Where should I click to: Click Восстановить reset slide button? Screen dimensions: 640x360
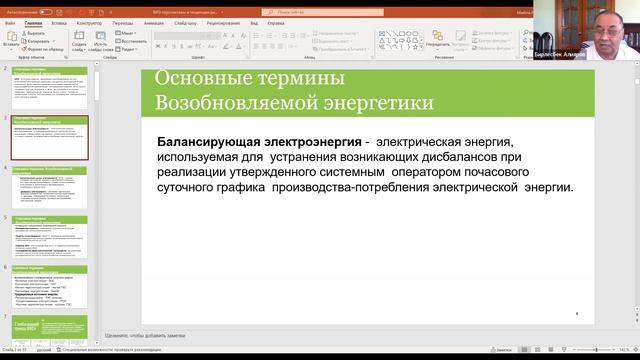pyautogui.click(x=131, y=41)
